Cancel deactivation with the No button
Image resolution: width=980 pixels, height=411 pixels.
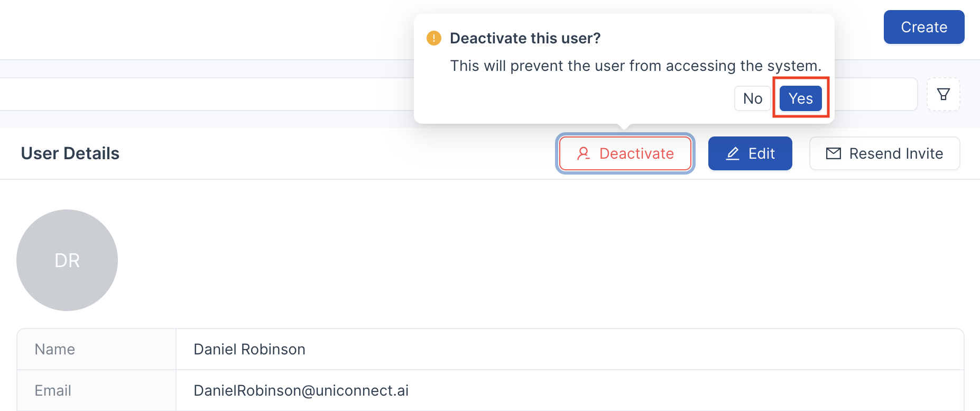752,98
